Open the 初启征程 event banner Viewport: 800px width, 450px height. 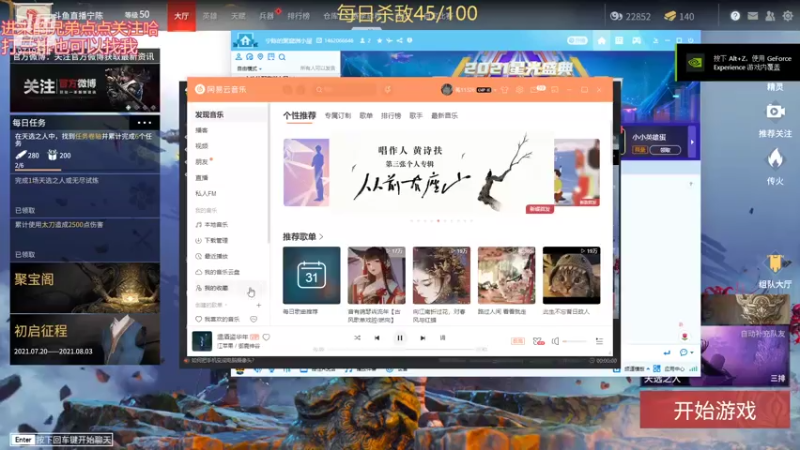pos(85,339)
